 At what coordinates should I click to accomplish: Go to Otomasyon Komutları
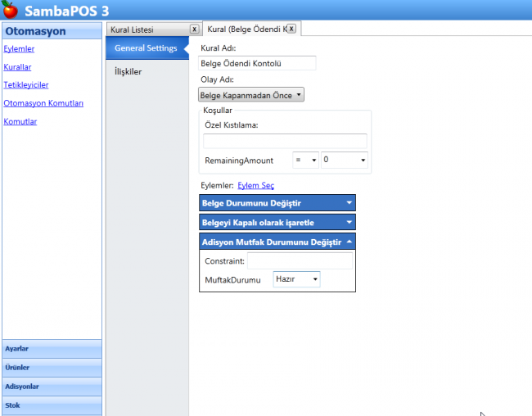pos(43,103)
